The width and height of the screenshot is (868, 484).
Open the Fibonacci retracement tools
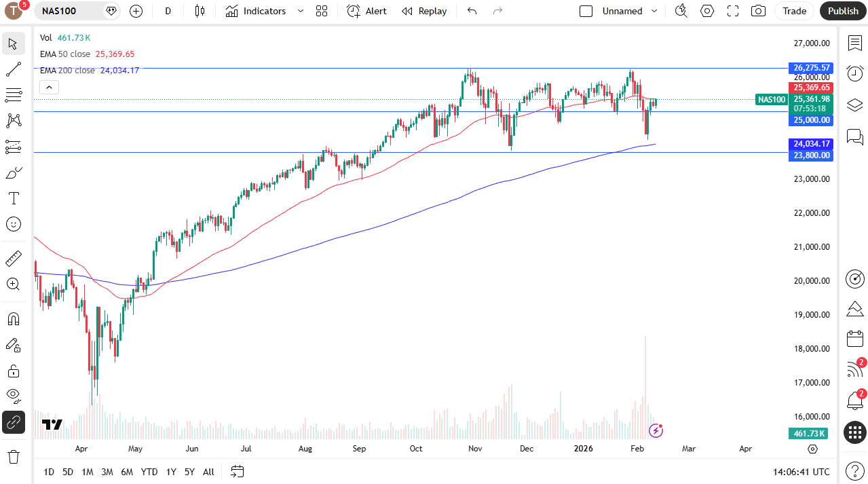13,94
